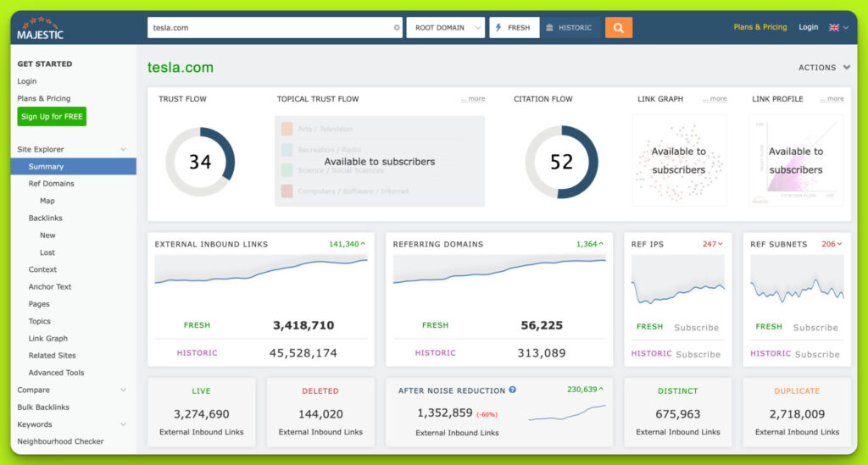Open Anchor Text in the sidebar
This screenshot has width=868, height=465.
(50, 287)
